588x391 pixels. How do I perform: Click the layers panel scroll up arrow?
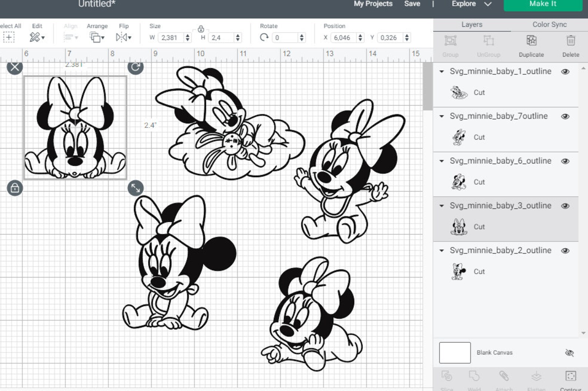584,68
